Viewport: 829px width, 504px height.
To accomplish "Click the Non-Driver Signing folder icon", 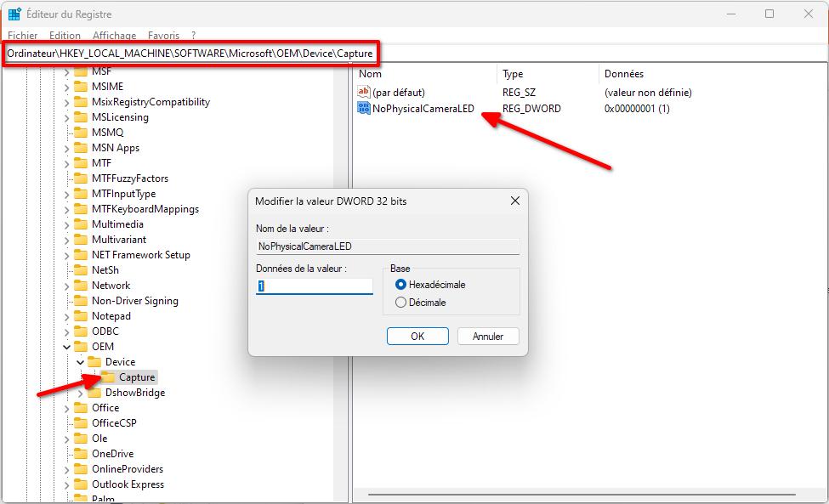I will [x=81, y=301].
